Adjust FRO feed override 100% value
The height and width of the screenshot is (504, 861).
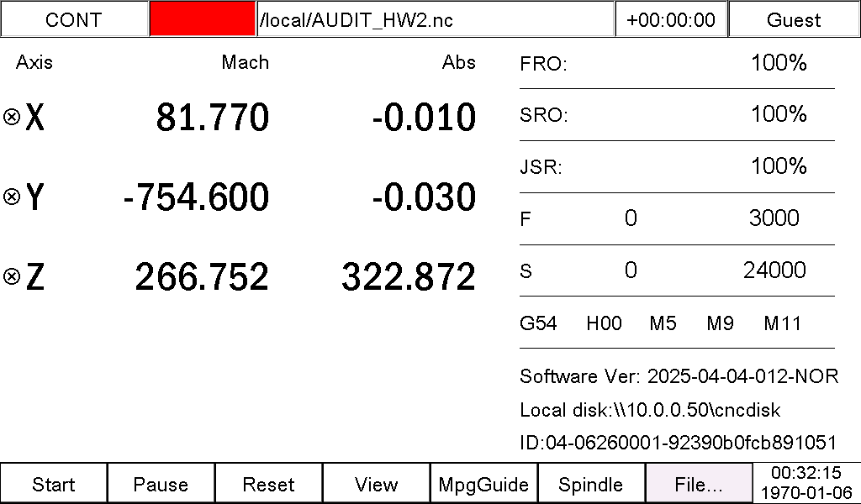click(x=779, y=62)
